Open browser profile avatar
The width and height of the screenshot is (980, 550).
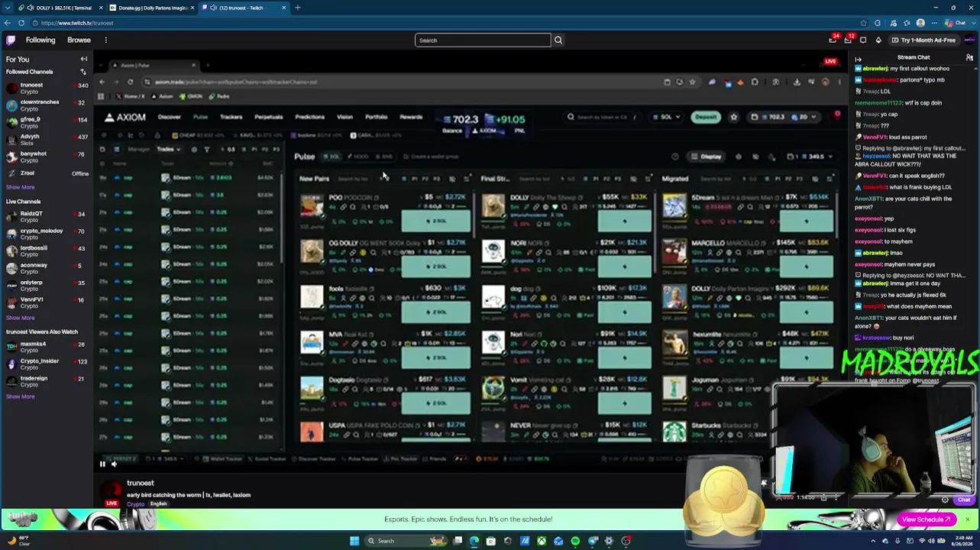tap(920, 23)
